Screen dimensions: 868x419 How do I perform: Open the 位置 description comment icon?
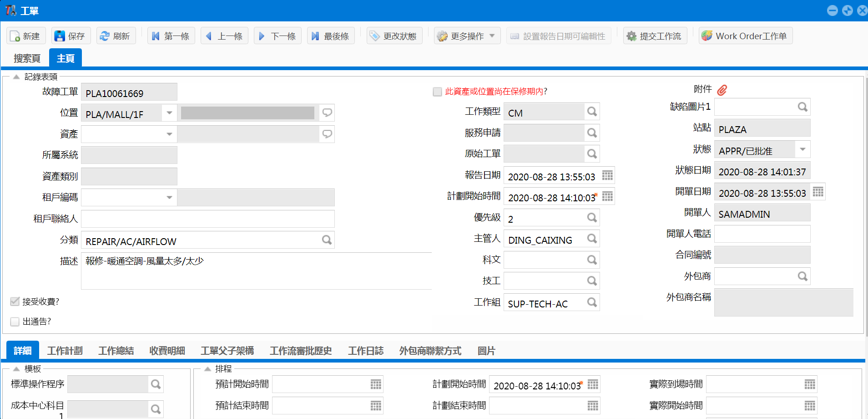click(x=327, y=112)
